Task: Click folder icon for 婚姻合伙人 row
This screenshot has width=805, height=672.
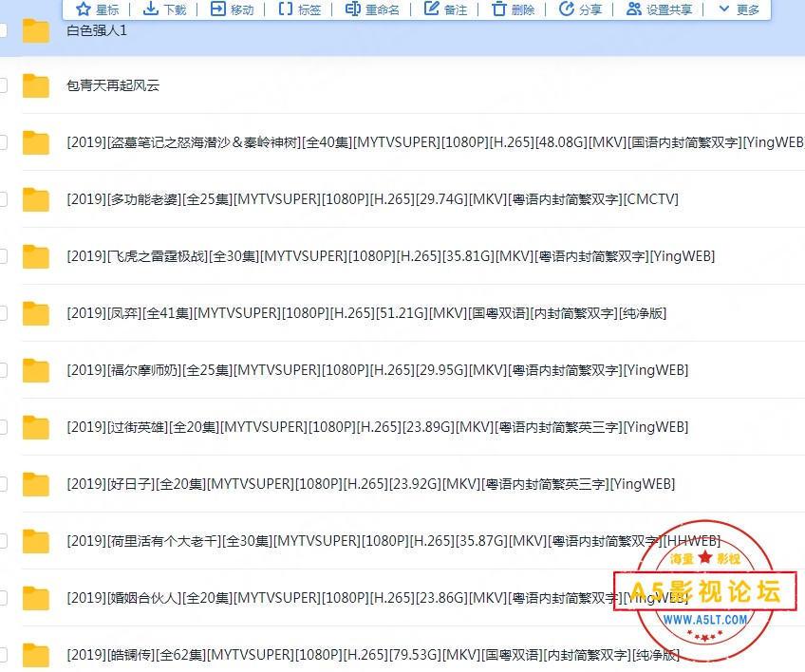Action: coord(35,599)
